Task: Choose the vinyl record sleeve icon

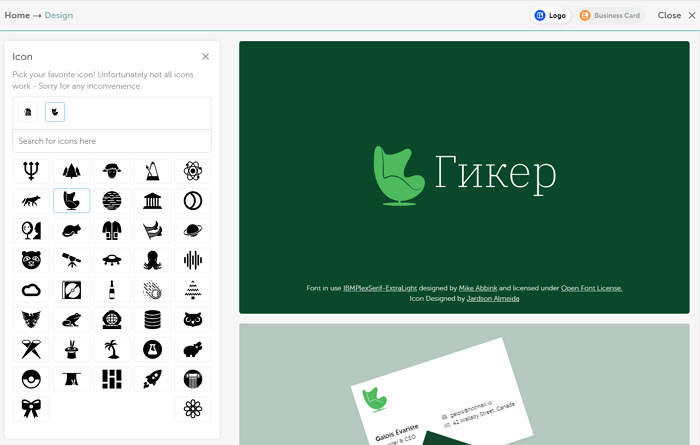Action: [71, 290]
